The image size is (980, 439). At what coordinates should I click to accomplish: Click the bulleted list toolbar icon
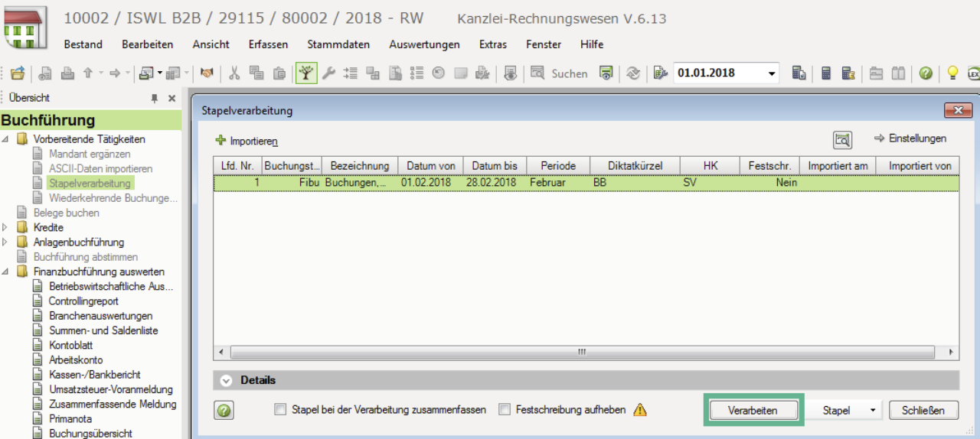(417, 73)
